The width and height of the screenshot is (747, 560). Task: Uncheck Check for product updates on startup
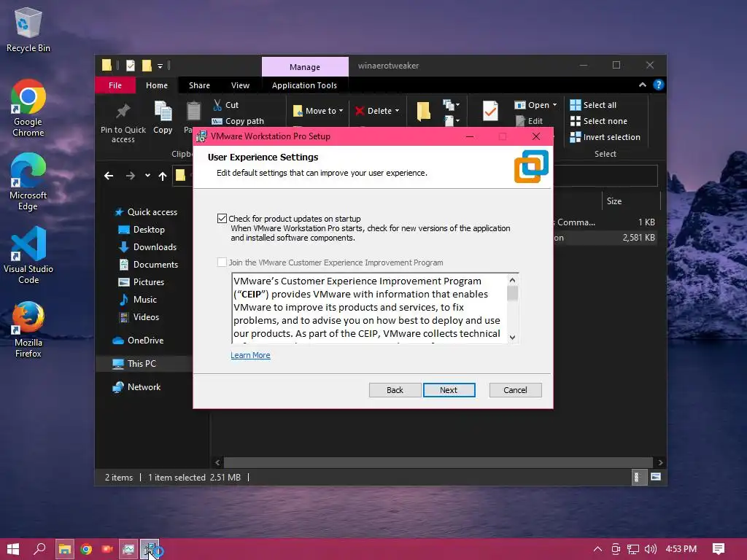click(x=222, y=219)
